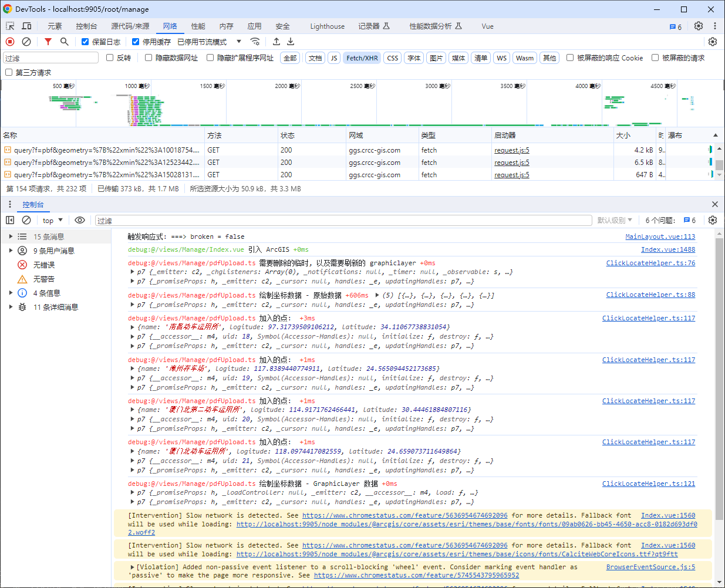
Task: Open ClickLocateHelper.ts:76 source link
Action: pyautogui.click(x=650, y=263)
